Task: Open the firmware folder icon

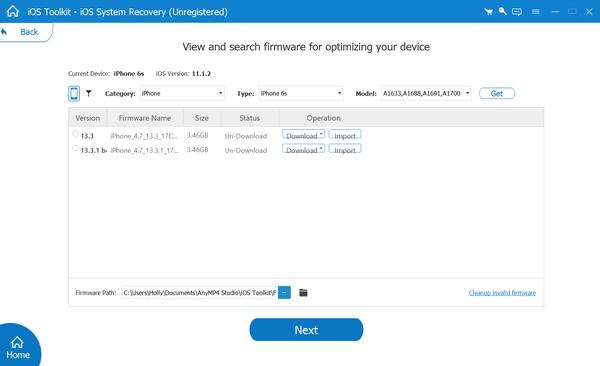Action: pos(303,292)
